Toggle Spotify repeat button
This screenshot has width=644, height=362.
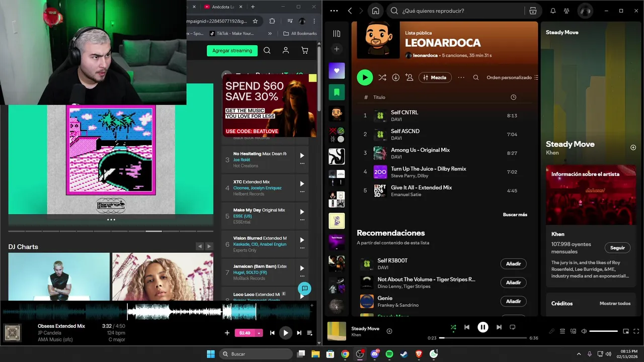[512, 327]
